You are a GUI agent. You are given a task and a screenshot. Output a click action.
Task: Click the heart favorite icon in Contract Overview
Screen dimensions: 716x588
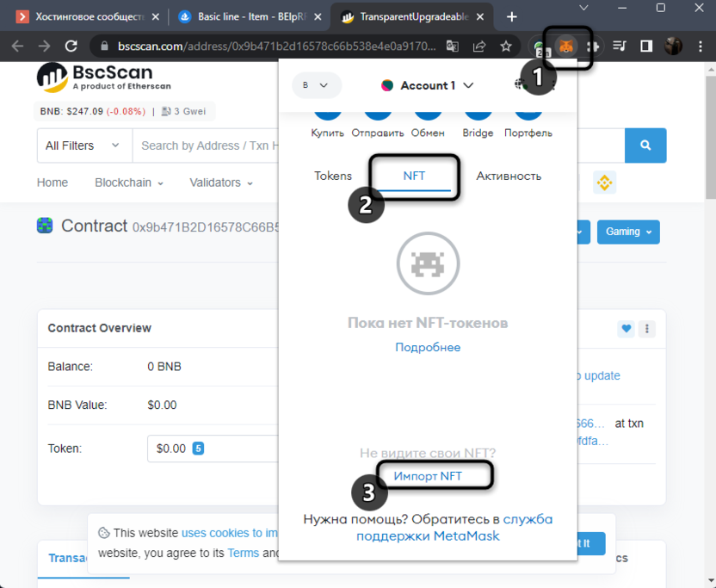pyautogui.click(x=626, y=329)
